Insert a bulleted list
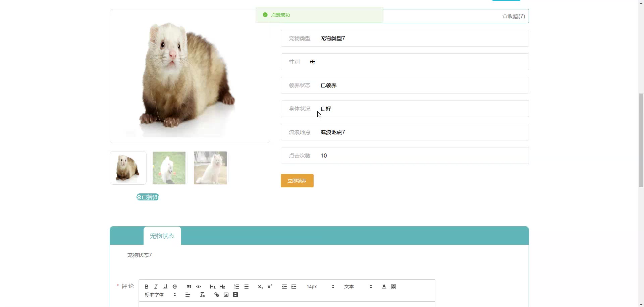This screenshot has width=644, height=307. (246, 287)
